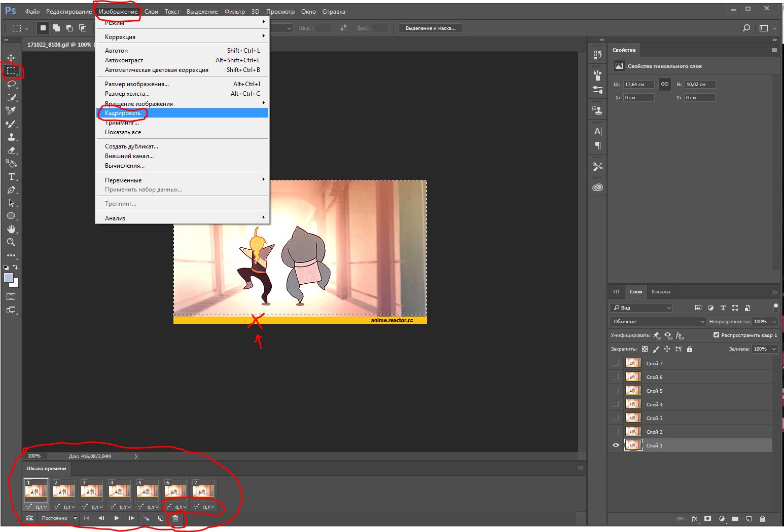The width and height of the screenshot is (784, 532).
Task: Duplicate the selected frame in the timeline
Action: pyautogui.click(x=161, y=518)
